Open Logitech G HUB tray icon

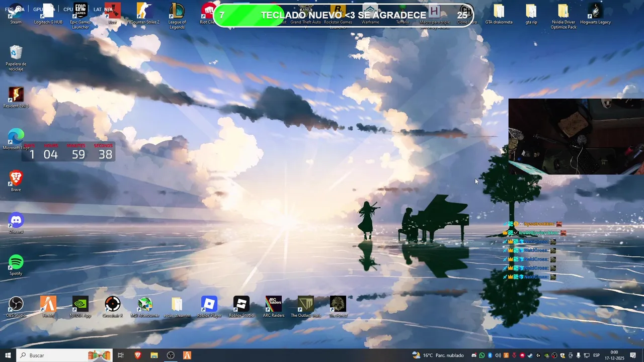coord(538,355)
